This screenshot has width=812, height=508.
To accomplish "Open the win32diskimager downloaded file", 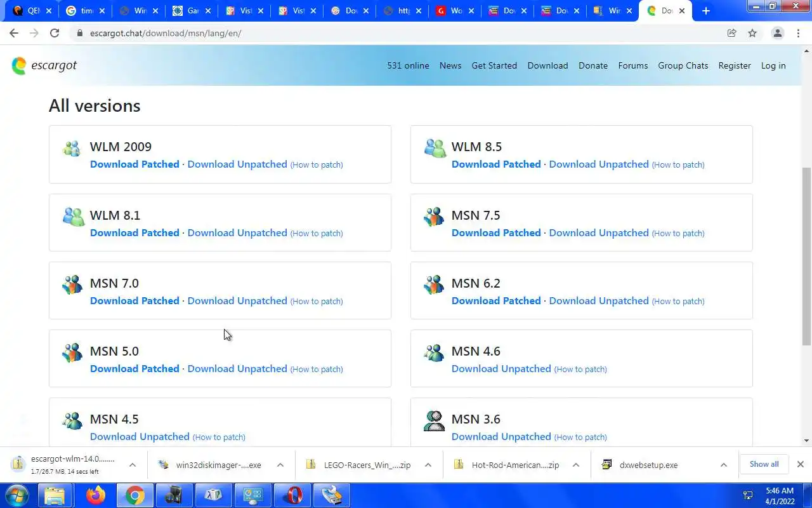I will (218, 465).
